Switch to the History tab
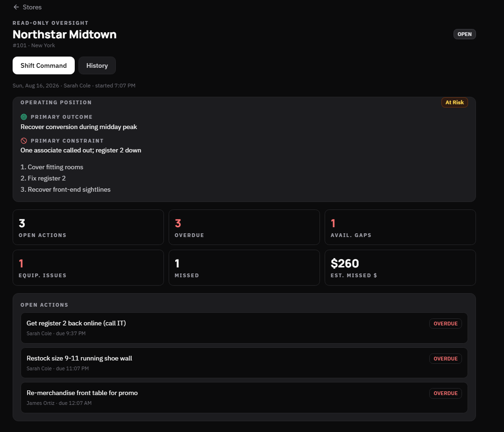 97,65
